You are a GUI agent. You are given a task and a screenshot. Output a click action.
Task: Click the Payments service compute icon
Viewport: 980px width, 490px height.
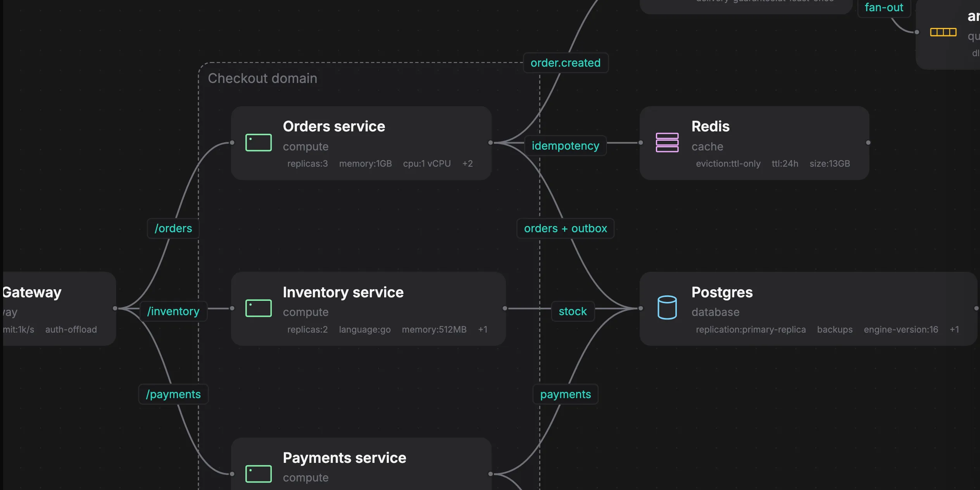tap(259, 474)
